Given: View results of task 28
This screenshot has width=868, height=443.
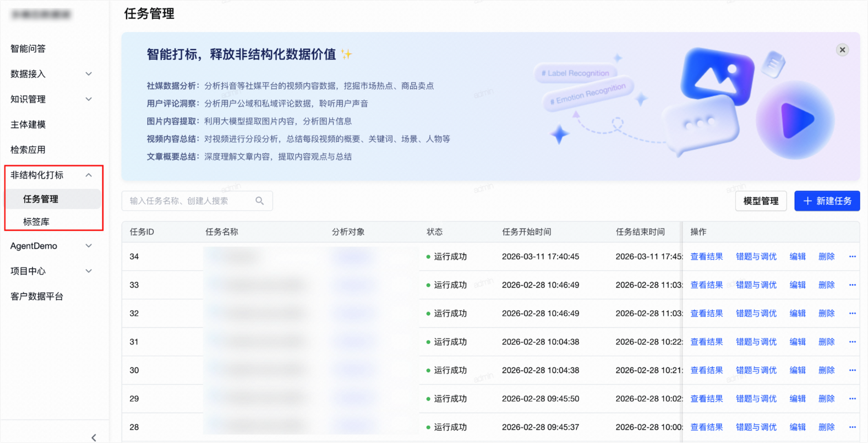Looking at the screenshot, I should 707,427.
